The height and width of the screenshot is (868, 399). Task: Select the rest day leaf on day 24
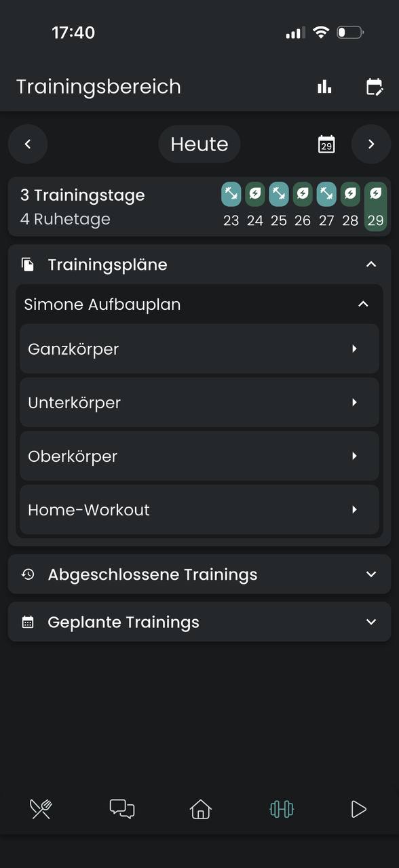254,194
